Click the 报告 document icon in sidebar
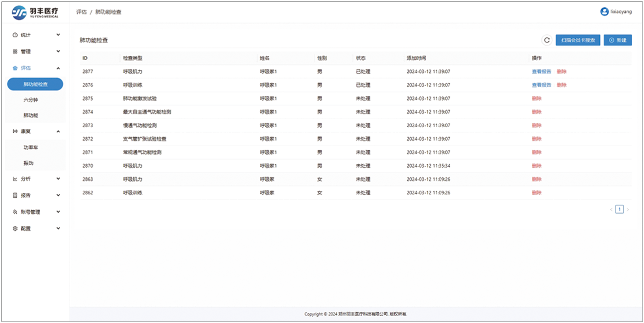The width and height of the screenshot is (644, 323). pyautogui.click(x=15, y=195)
